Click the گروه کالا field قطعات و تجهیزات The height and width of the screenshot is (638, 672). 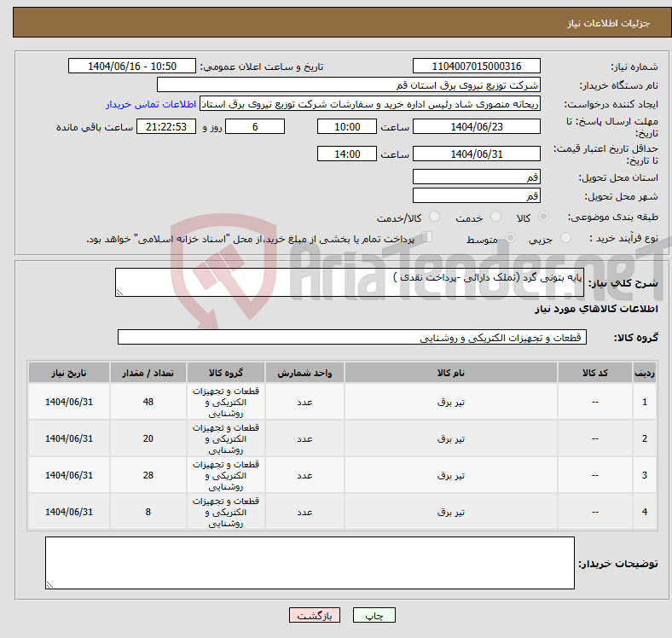pos(352,337)
